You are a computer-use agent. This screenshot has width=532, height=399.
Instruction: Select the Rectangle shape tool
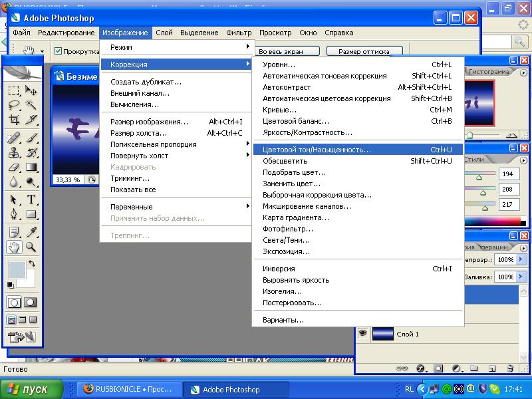[31, 214]
